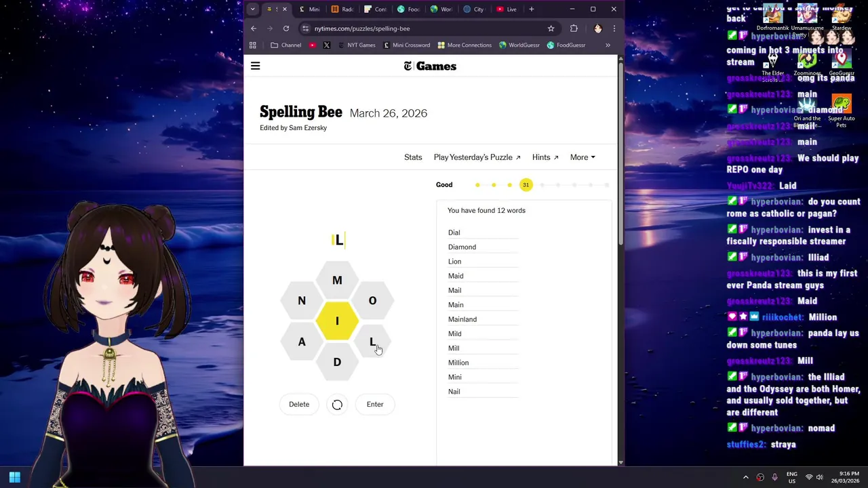Select the letter M hexagon

coord(337,280)
